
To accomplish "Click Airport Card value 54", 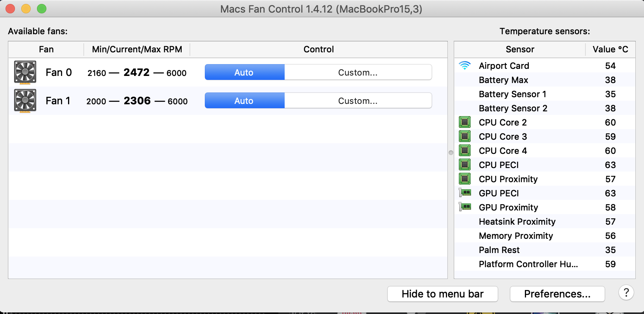I will (610, 66).
